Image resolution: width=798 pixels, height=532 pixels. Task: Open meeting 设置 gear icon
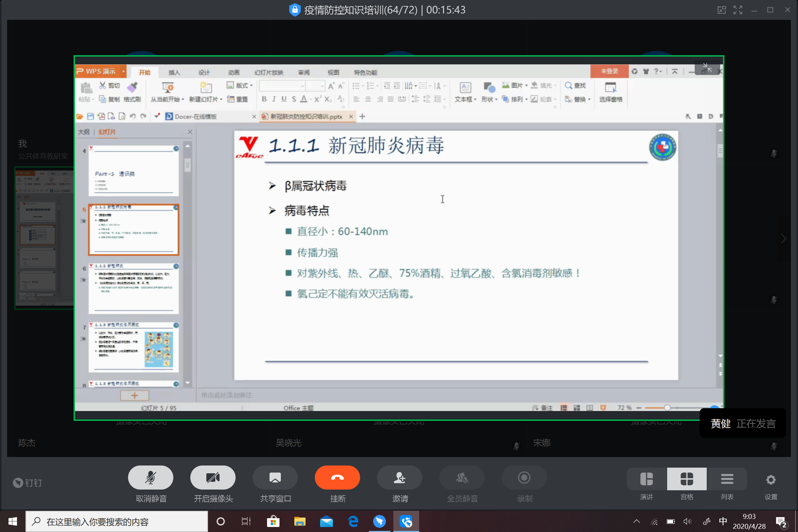click(771, 480)
